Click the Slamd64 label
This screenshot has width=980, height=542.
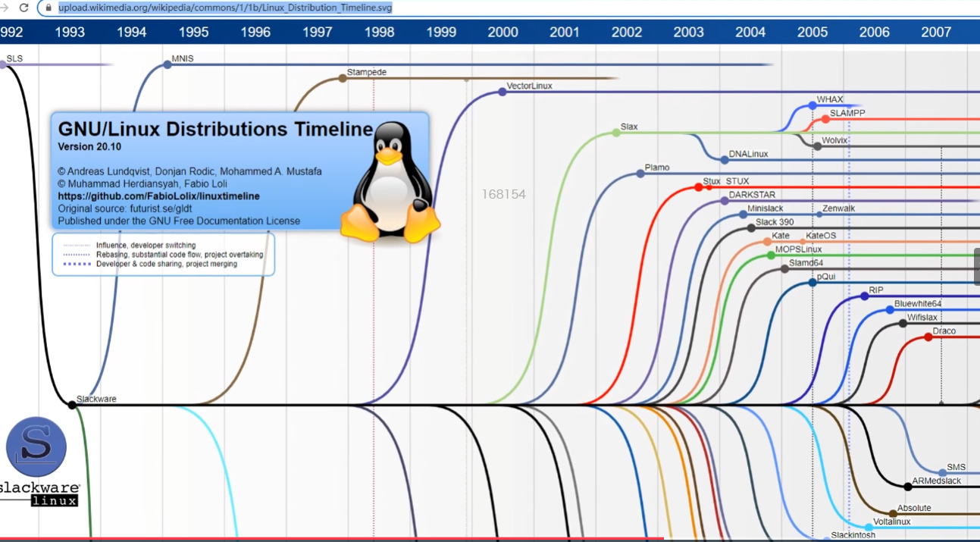[x=806, y=263]
